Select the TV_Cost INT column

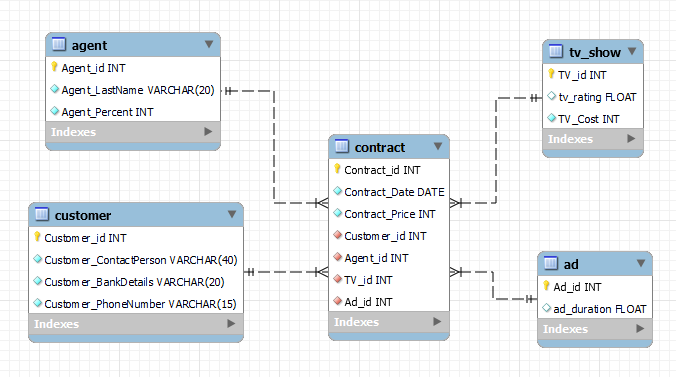point(593,119)
